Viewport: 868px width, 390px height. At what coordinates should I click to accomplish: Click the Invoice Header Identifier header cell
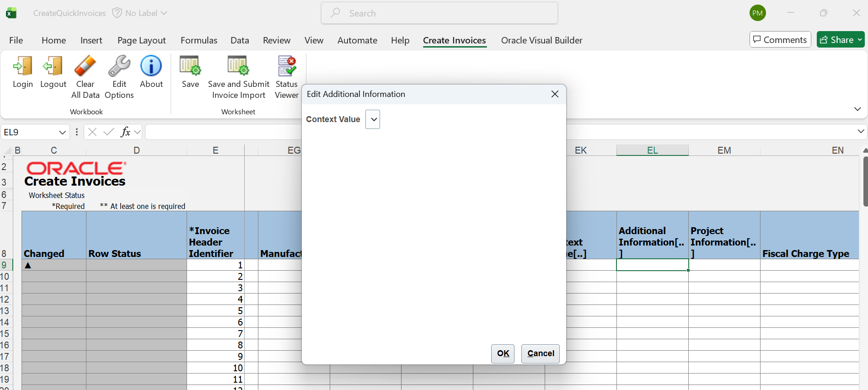215,235
